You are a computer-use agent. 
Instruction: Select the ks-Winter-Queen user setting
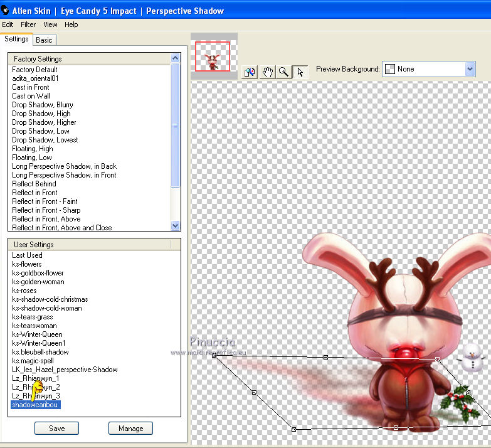(x=37, y=334)
